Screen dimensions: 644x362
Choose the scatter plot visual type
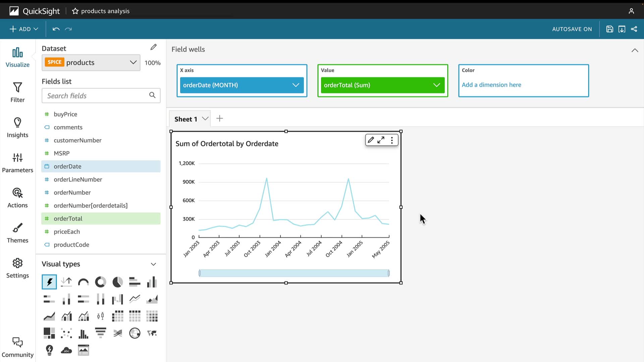coord(66,333)
